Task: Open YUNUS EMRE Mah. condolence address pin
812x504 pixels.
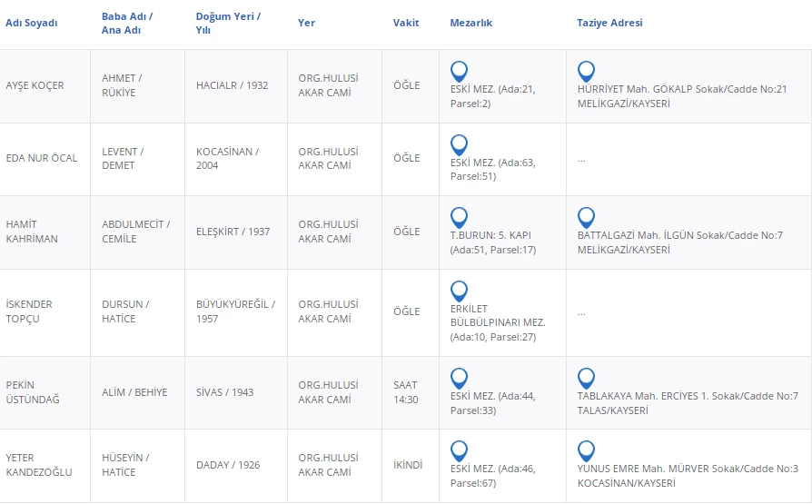Action: (x=587, y=450)
